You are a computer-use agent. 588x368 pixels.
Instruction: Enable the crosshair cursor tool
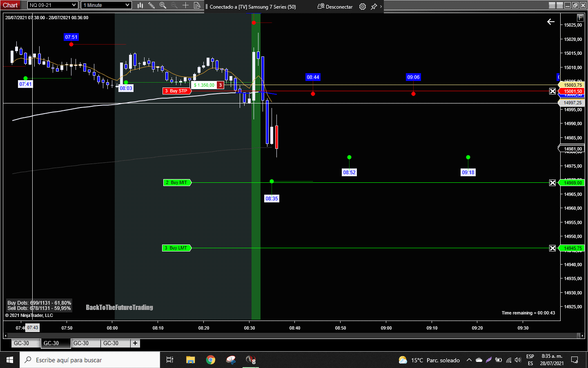coord(185,5)
